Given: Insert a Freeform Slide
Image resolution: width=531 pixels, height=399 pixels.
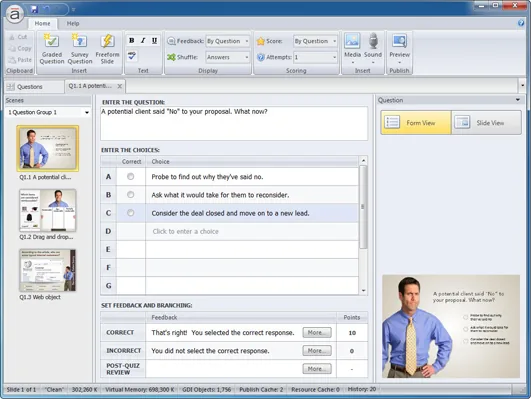Looking at the screenshot, I should (x=107, y=49).
